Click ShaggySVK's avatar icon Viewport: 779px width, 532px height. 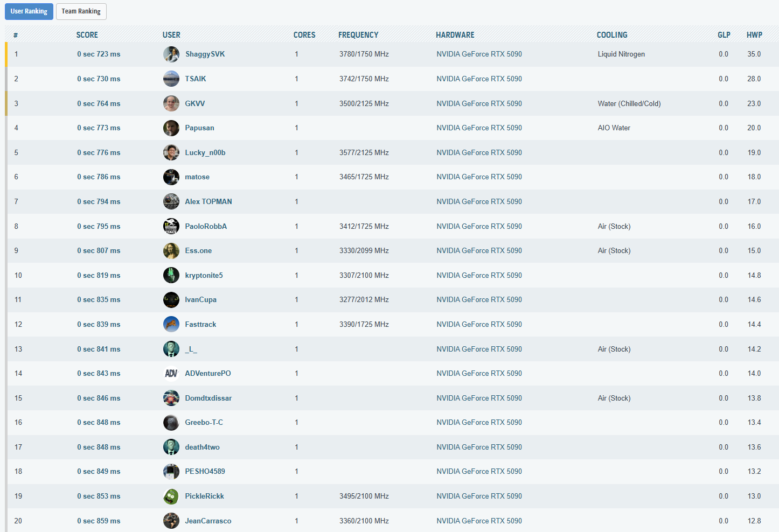coord(171,54)
